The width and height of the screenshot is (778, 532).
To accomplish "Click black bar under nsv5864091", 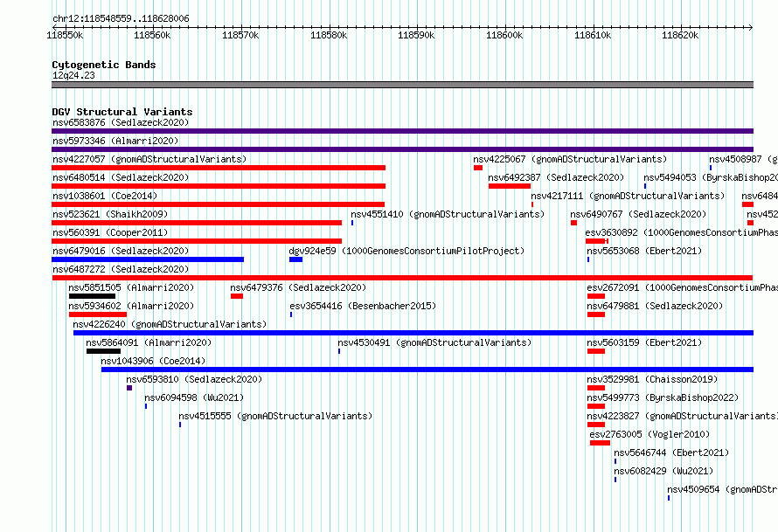I will (103, 351).
